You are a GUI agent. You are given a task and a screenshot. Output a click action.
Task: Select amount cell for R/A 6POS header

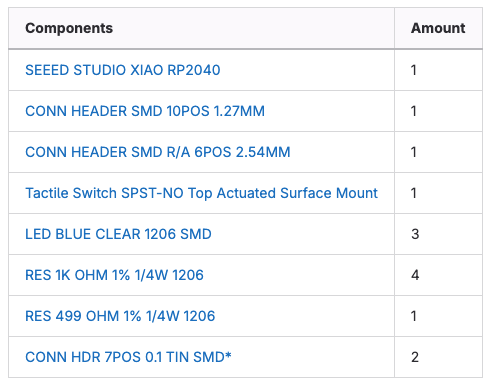click(438, 152)
